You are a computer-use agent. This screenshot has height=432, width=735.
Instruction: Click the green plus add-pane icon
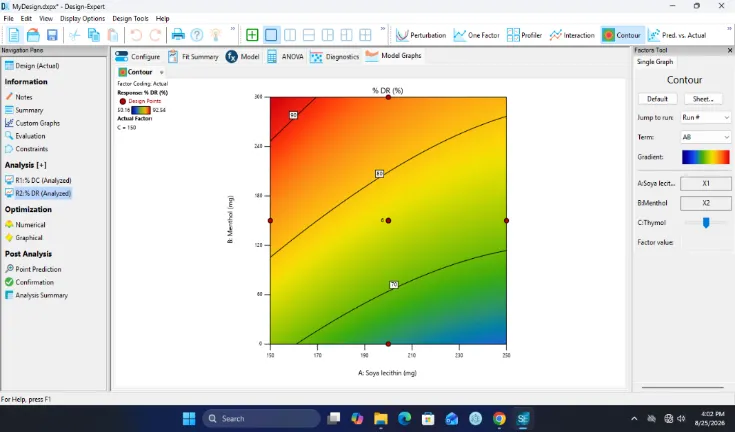252,35
